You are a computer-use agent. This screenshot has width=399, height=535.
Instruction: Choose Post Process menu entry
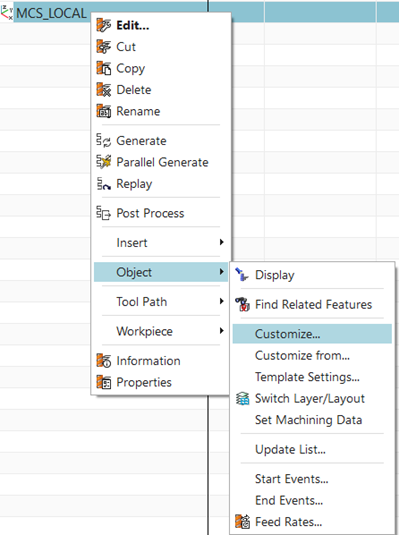tap(161, 213)
